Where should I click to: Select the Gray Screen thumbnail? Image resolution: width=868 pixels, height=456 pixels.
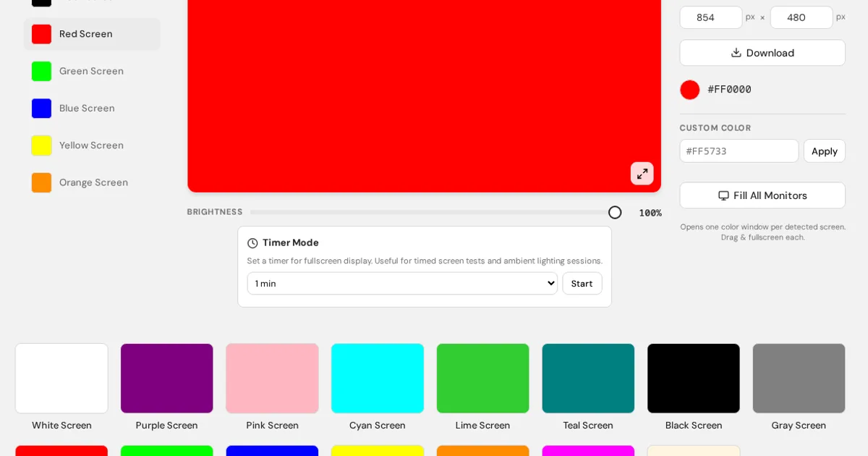pyautogui.click(x=799, y=379)
